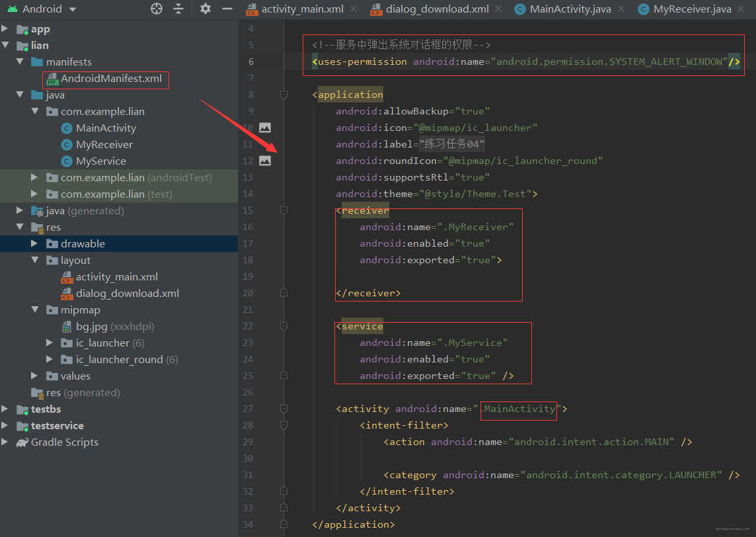Select dialog_download.xml in layout folder
The width and height of the screenshot is (756, 537).
(128, 293)
